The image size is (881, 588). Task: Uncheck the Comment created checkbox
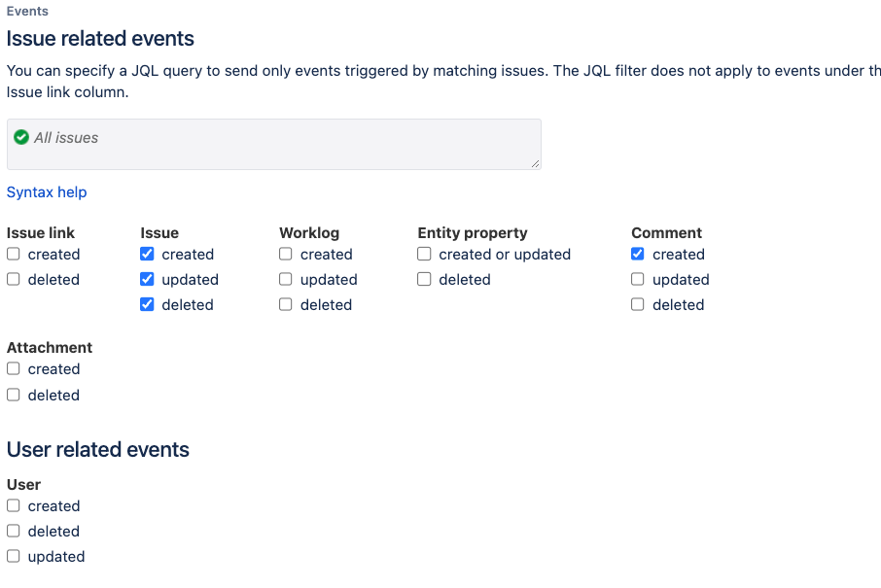(x=638, y=254)
